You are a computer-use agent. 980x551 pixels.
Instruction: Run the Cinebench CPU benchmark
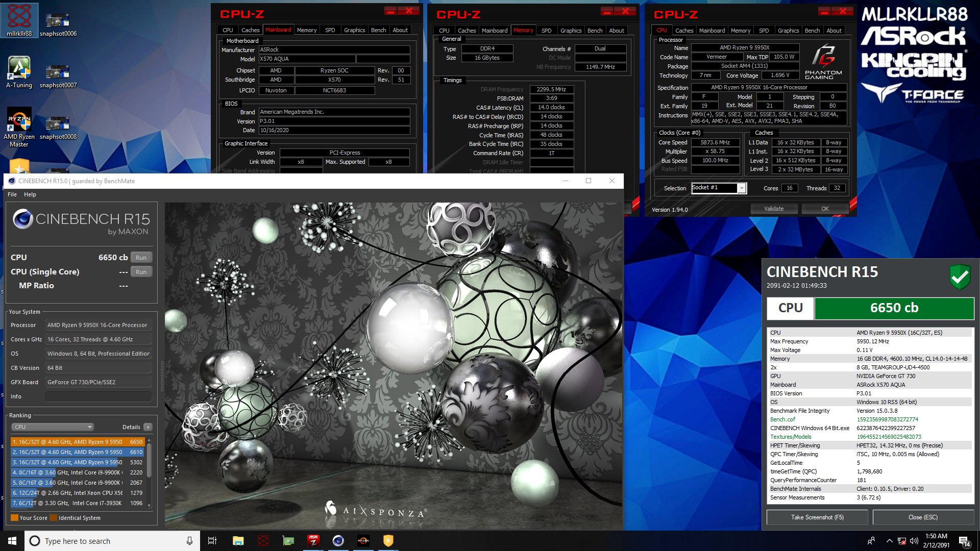click(141, 258)
